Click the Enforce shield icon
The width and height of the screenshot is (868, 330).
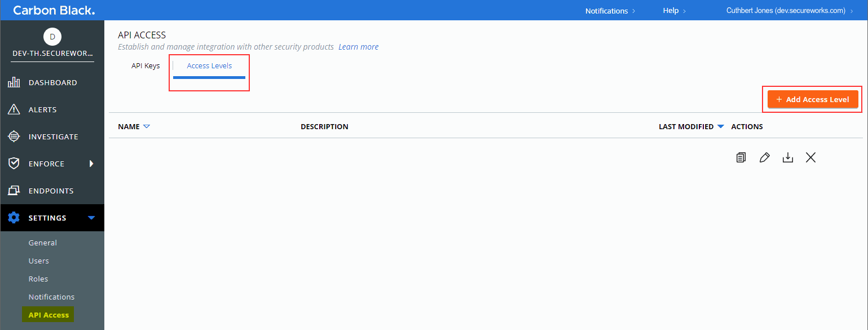tap(14, 164)
